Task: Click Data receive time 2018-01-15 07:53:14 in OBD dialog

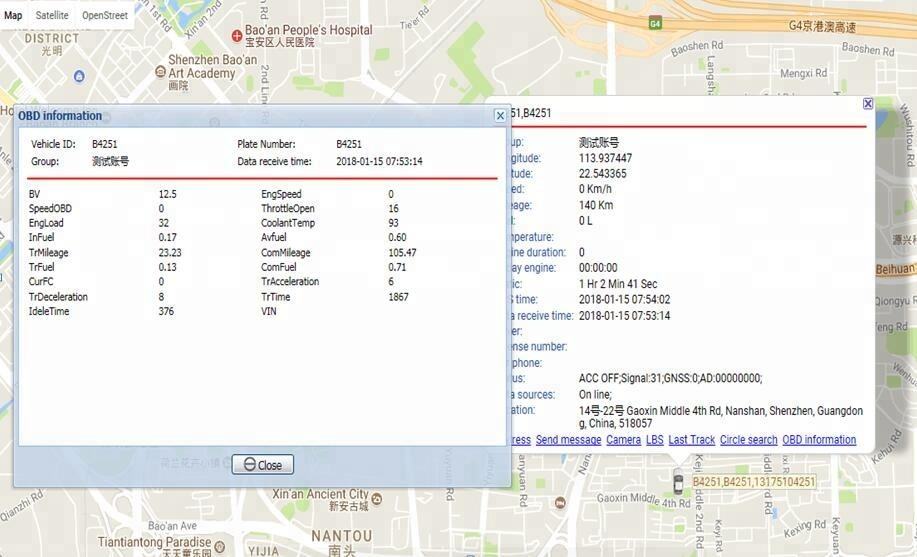Action: click(379, 161)
